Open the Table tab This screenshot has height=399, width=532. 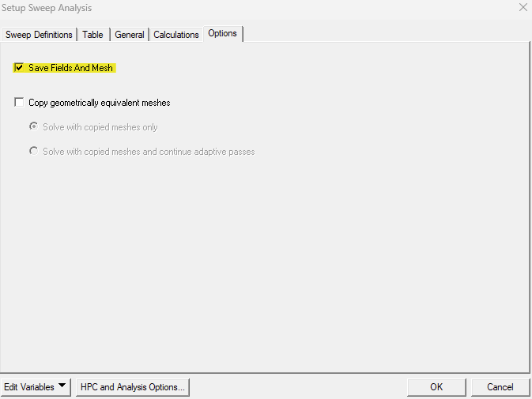[92, 35]
